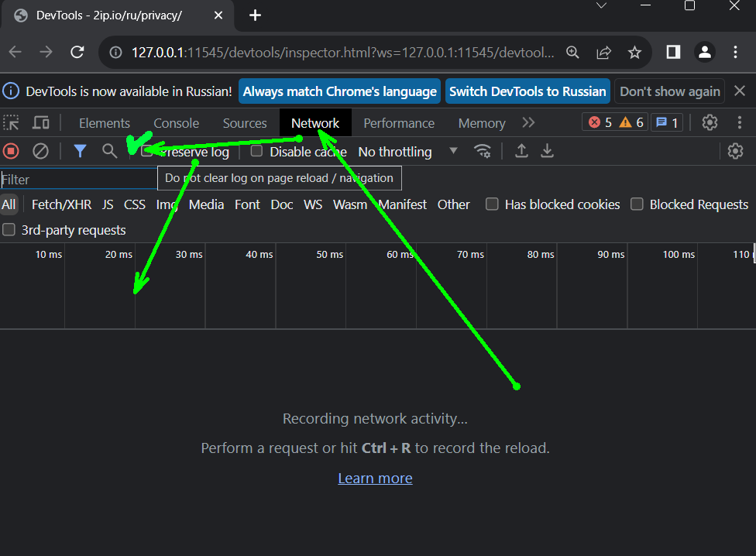Open network conditions Wi-Fi icon
The width and height of the screenshot is (756, 556).
click(483, 151)
